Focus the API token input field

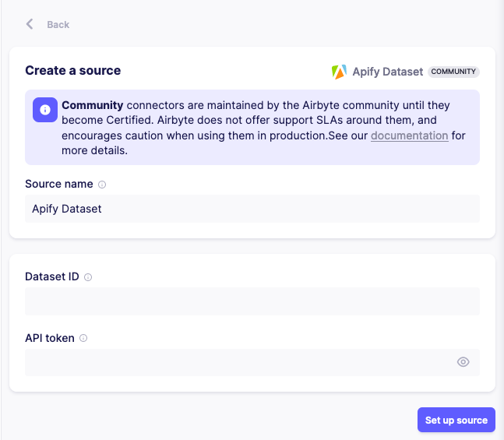[238, 362]
